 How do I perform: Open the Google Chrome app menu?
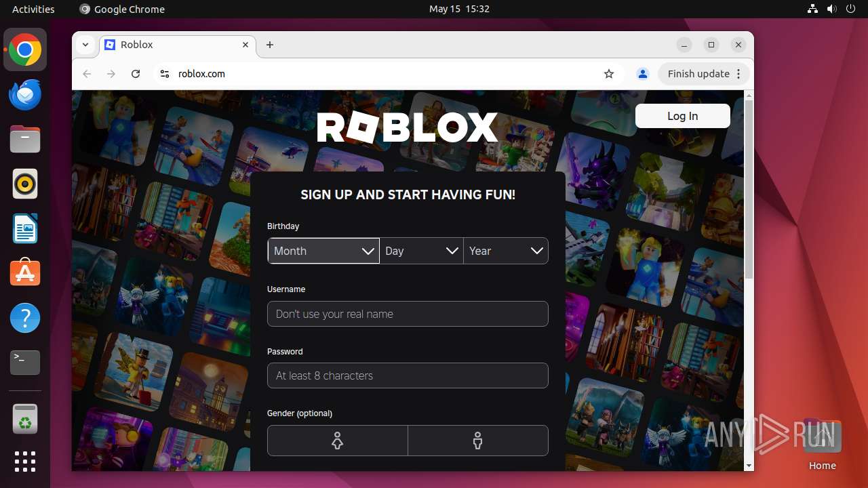click(x=122, y=9)
